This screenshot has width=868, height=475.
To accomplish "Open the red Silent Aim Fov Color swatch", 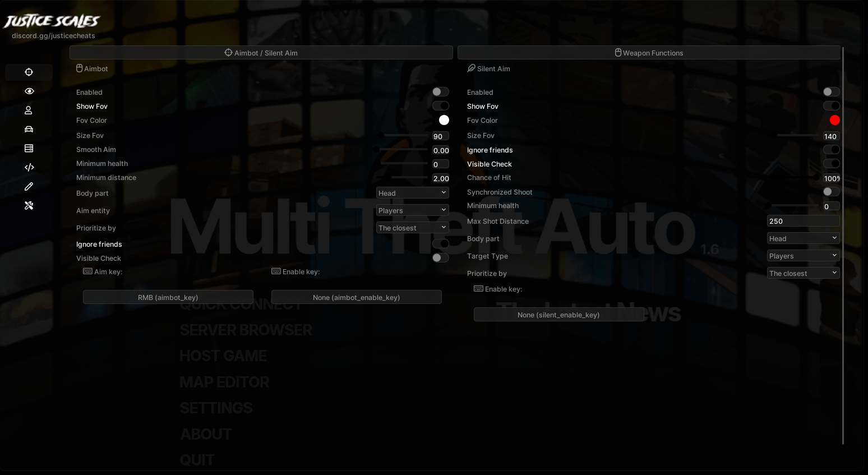I will [834, 120].
